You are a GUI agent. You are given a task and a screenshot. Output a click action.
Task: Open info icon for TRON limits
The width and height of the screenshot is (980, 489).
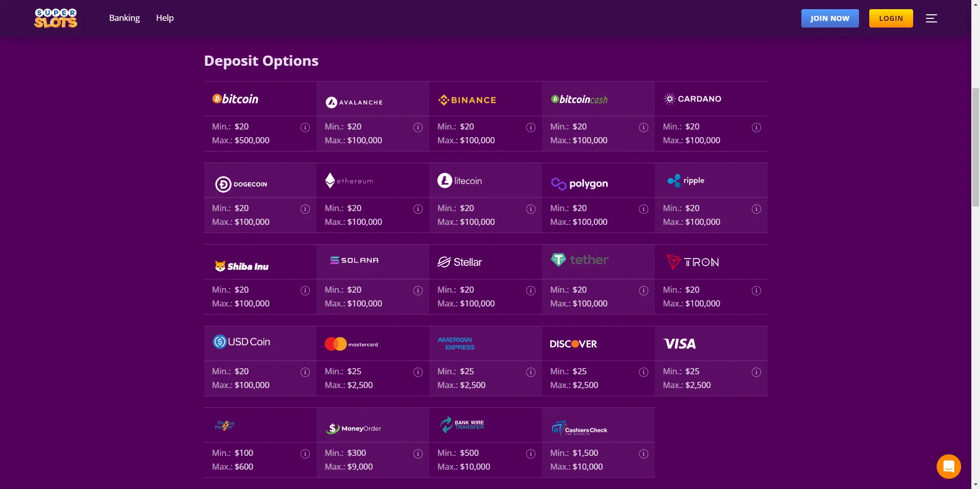tap(756, 291)
